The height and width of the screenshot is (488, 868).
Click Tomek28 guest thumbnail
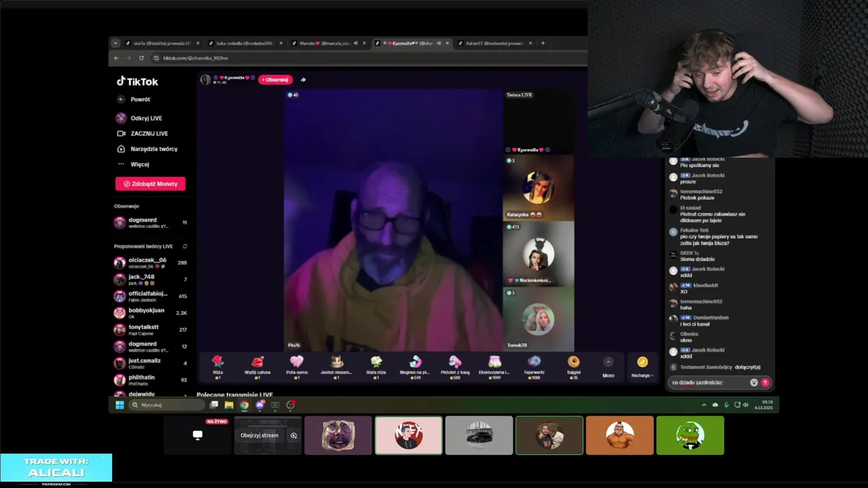(x=538, y=319)
